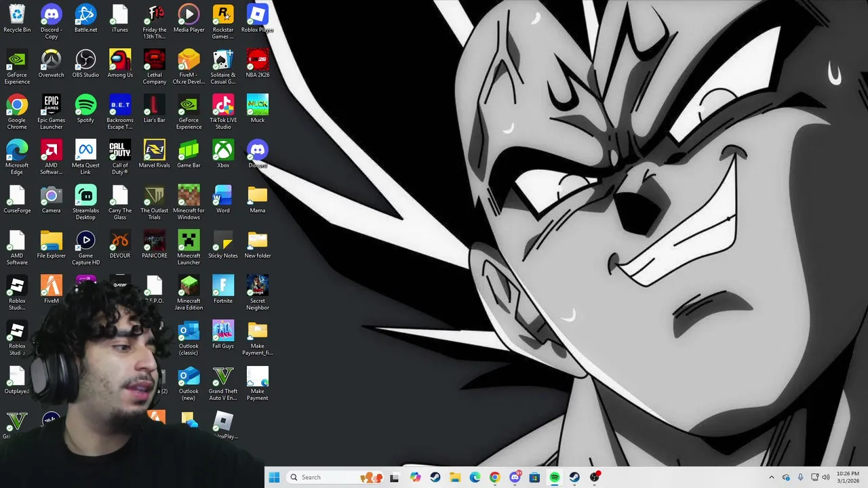Open the clock showing 10:26 PM
The width and height of the screenshot is (868, 488).
(x=848, y=477)
